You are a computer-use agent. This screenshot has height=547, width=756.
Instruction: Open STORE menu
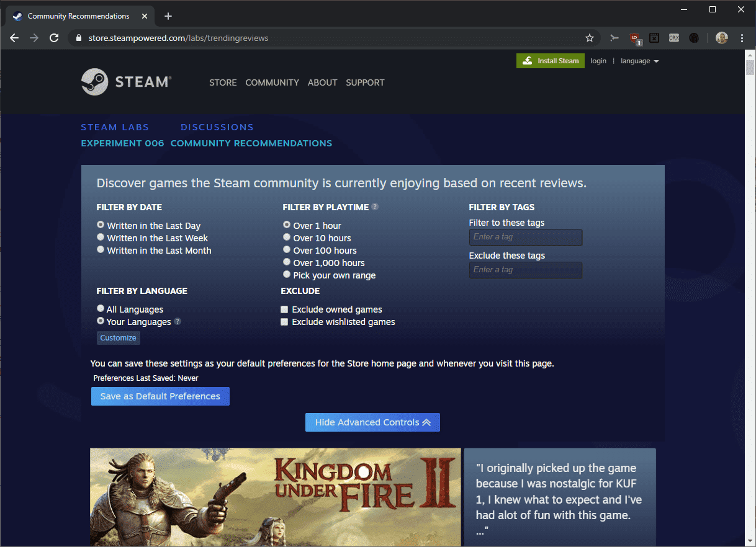223,82
